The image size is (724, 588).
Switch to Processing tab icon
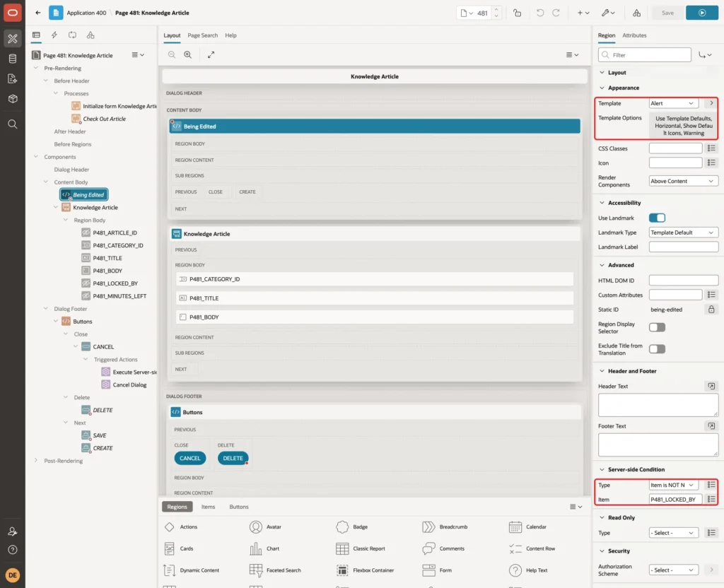click(x=73, y=35)
